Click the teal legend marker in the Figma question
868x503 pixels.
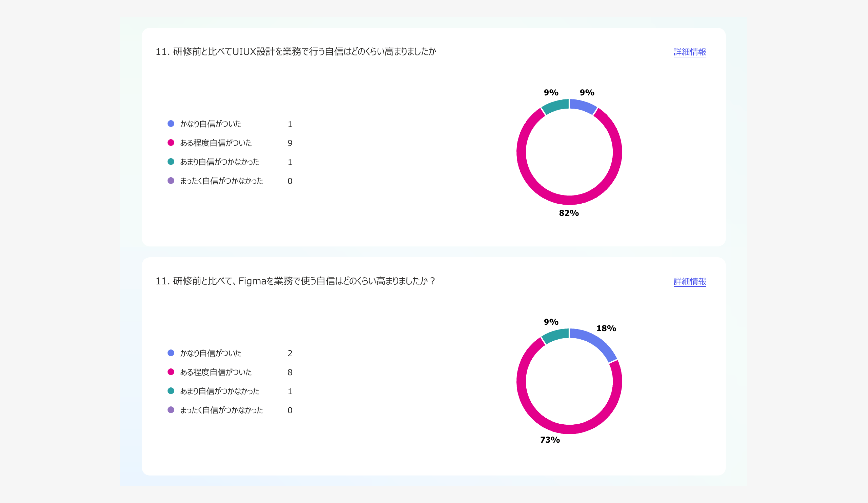[171, 391]
